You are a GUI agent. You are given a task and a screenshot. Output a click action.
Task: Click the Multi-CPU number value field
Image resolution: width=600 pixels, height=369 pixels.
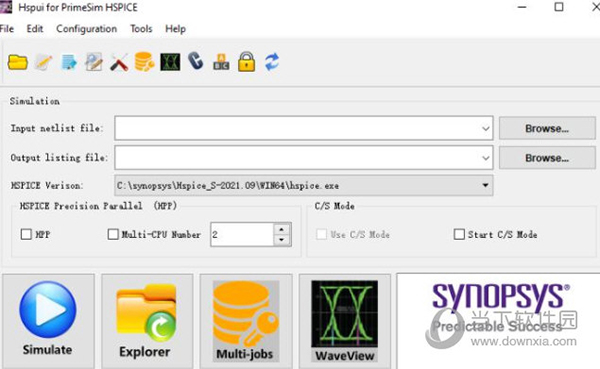[242, 234]
